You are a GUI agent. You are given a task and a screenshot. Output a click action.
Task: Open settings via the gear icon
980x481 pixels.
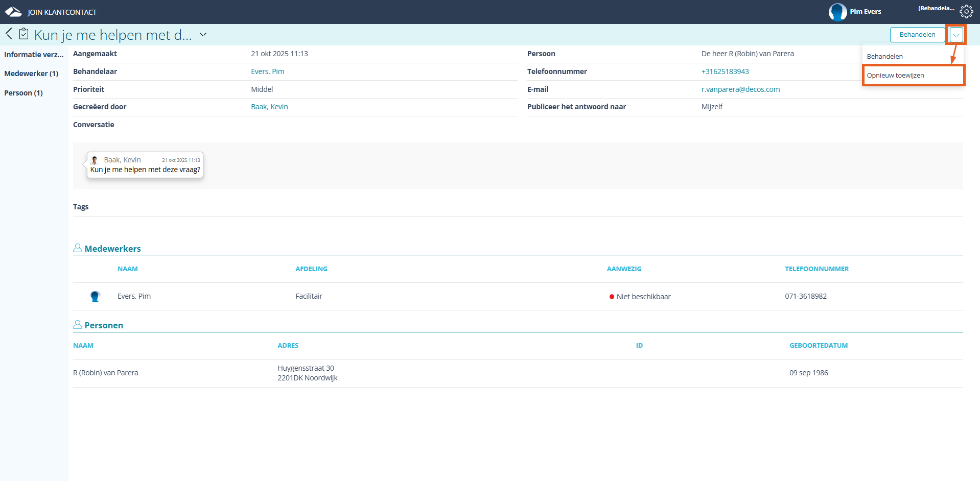click(x=966, y=12)
